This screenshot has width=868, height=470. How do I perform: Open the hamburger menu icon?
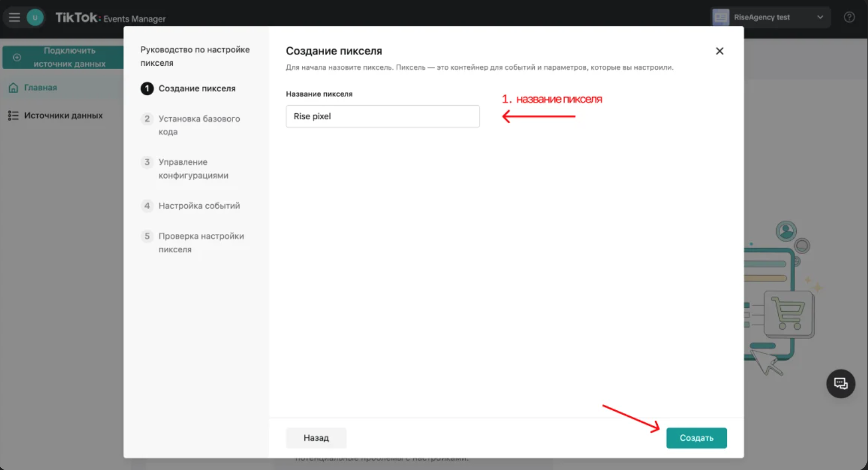14,18
